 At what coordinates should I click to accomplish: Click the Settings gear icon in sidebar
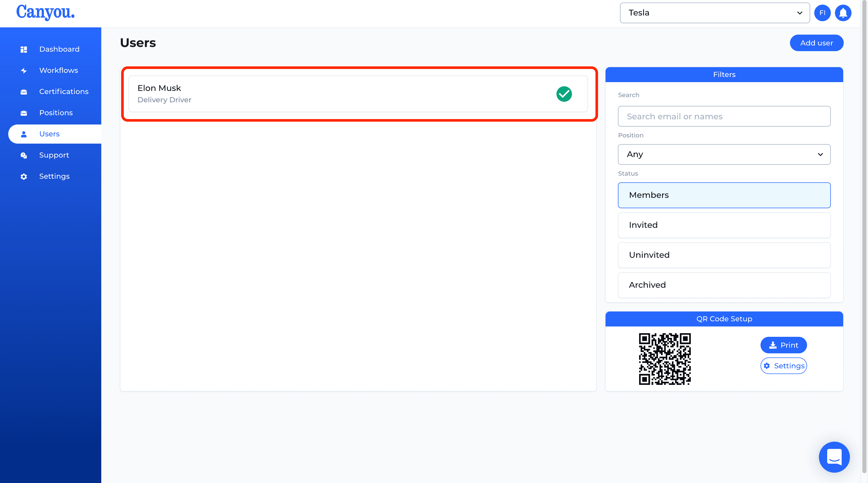(x=24, y=177)
